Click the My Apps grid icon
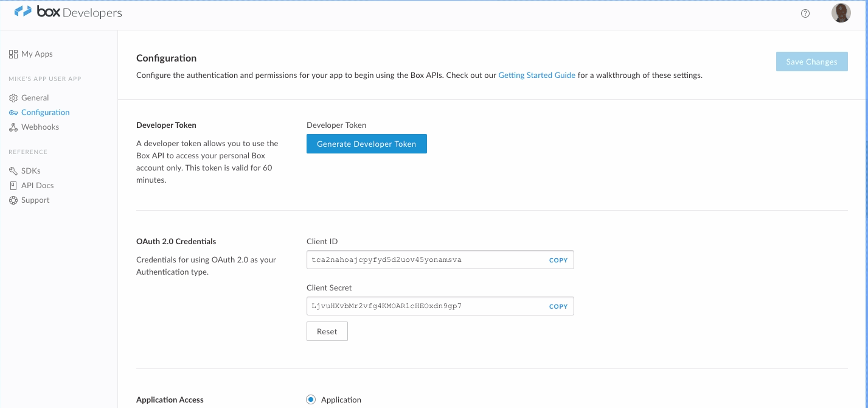The height and width of the screenshot is (408, 868). point(13,54)
